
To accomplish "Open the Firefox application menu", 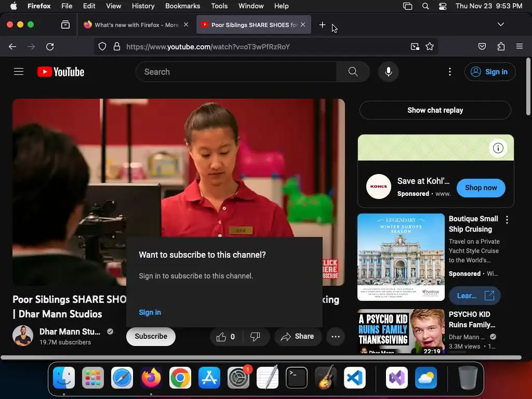I will 519,46.
